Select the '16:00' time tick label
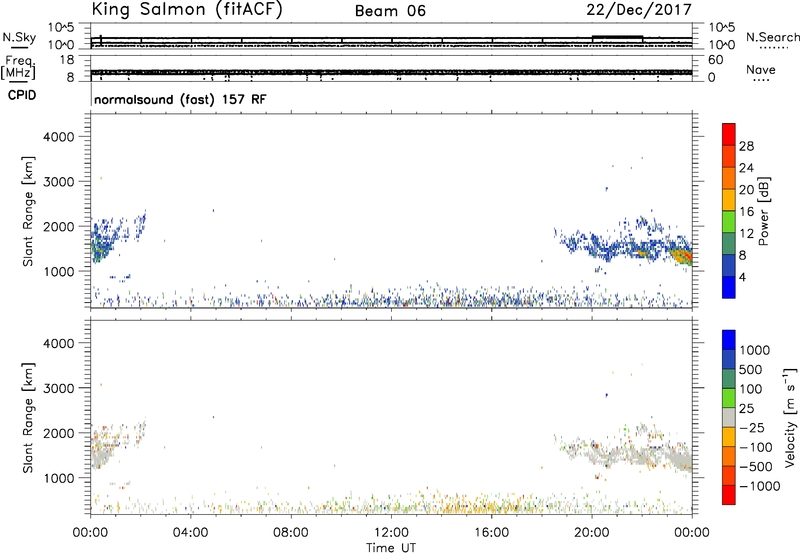This screenshot has height=554, width=800. (x=492, y=533)
